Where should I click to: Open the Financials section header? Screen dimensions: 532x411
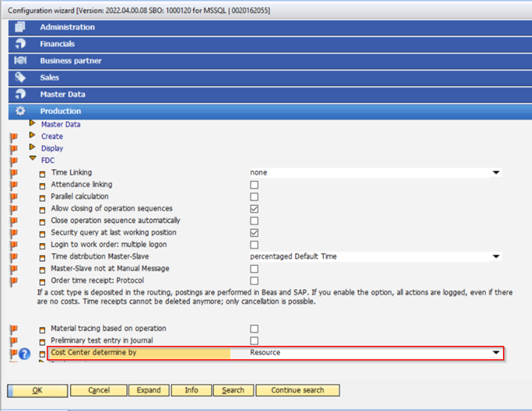pyautogui.click(x=57, y=44)
